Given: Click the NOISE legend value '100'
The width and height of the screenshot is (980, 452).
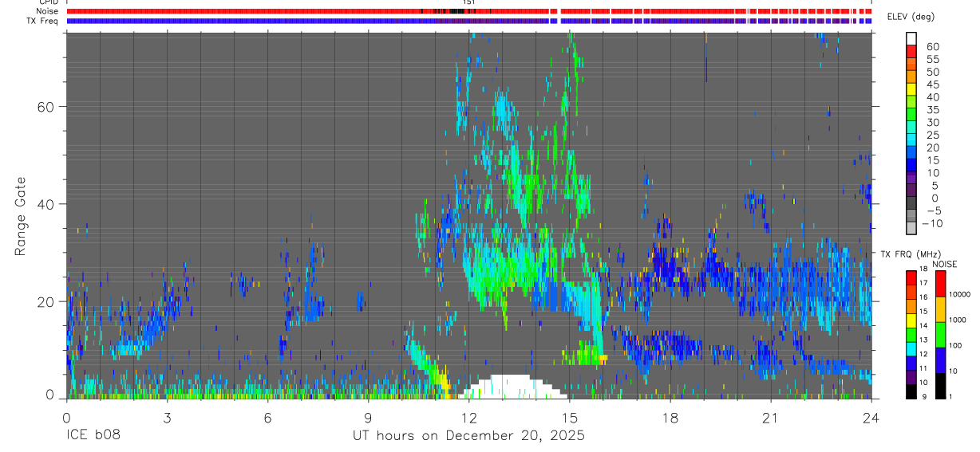Looking at the screenshot, I should pyautogui.click(x=957, y=345).
